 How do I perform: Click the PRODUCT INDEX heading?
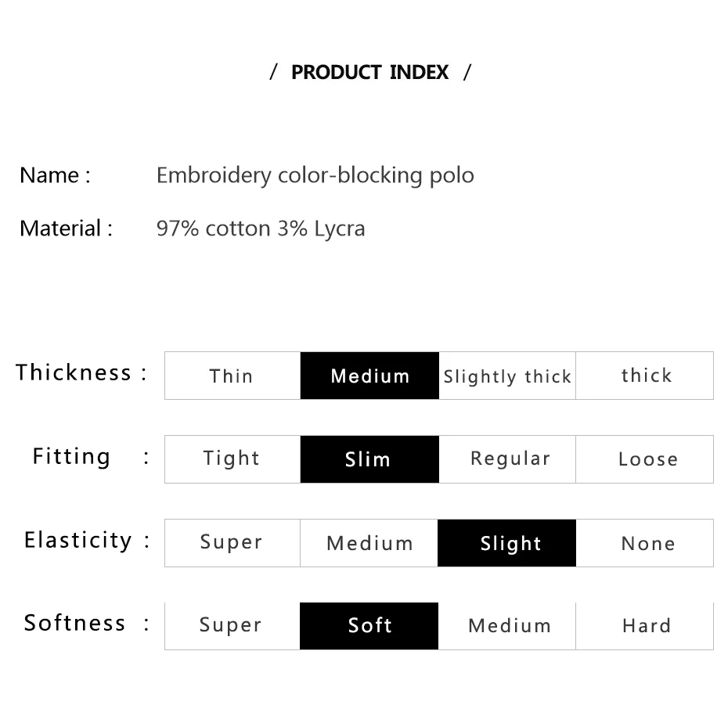tap(370, 73)
